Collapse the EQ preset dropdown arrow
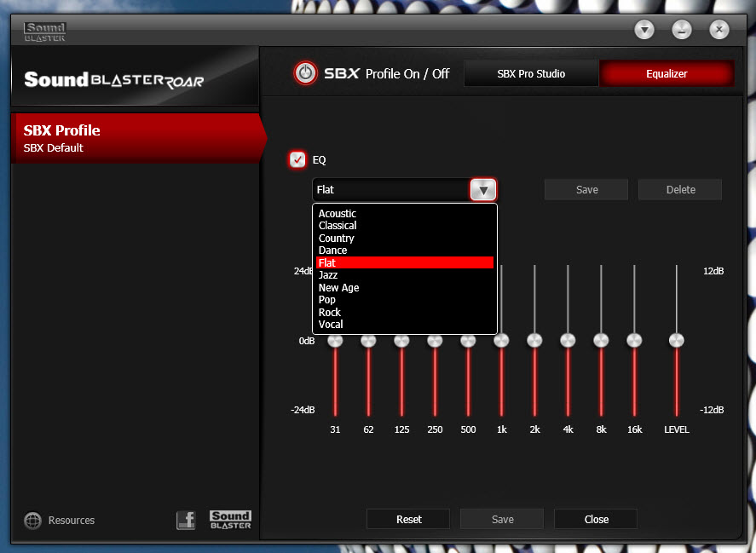 pyautogui.click(x=483, y=190)
